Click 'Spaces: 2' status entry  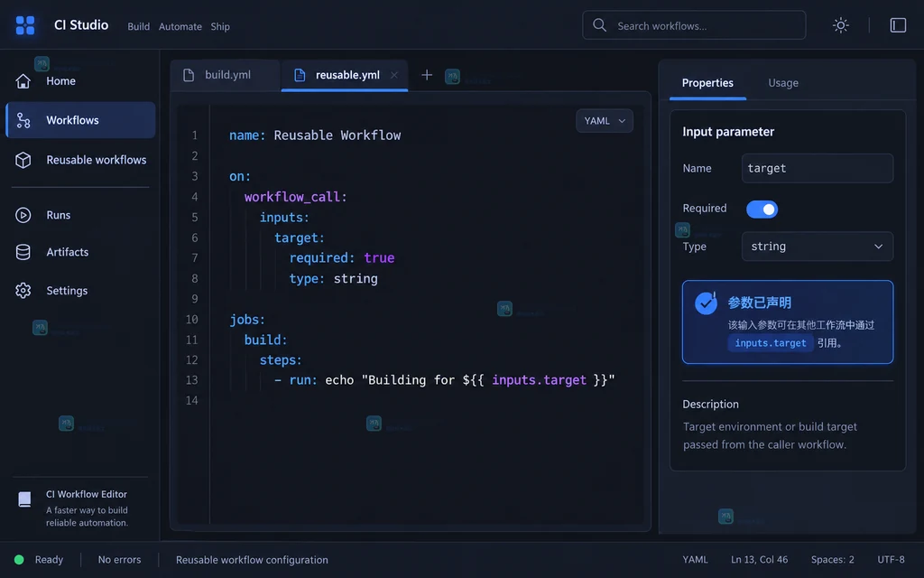point(832,560)
